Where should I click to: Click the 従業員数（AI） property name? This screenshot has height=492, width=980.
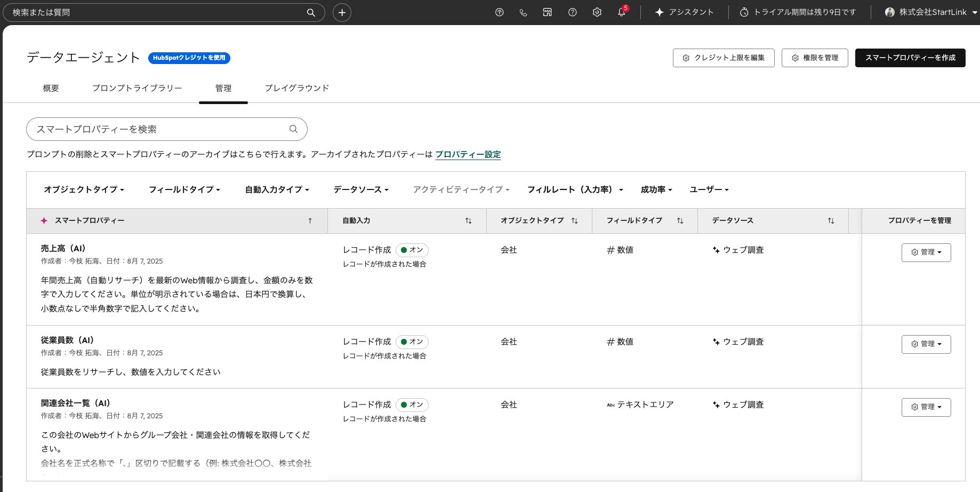point(67,340)
